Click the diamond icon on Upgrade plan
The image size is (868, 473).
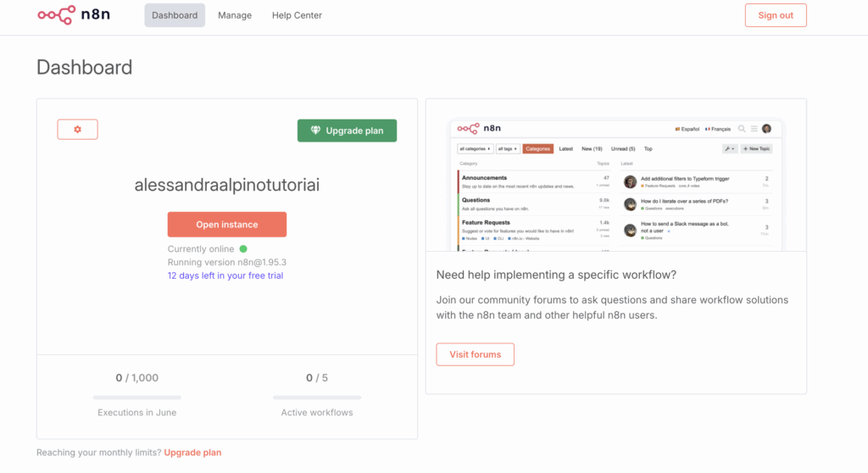[316, 131]
